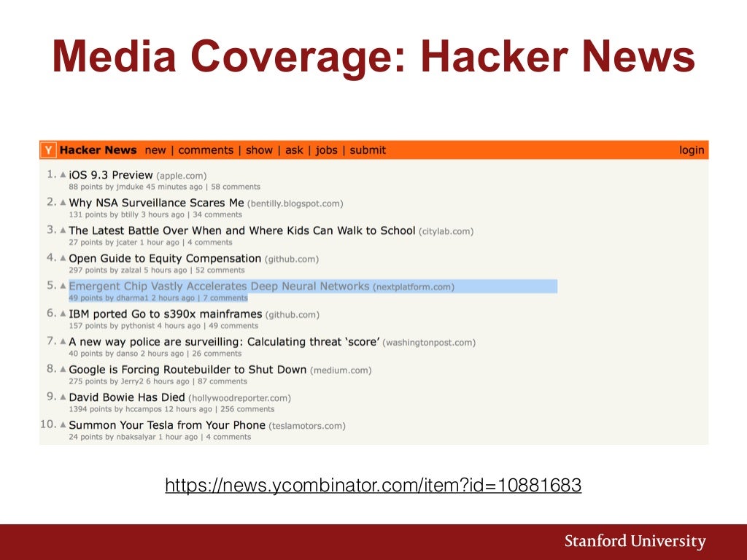
Task: Open the 58 comments link
Action: tap(236, 187)
